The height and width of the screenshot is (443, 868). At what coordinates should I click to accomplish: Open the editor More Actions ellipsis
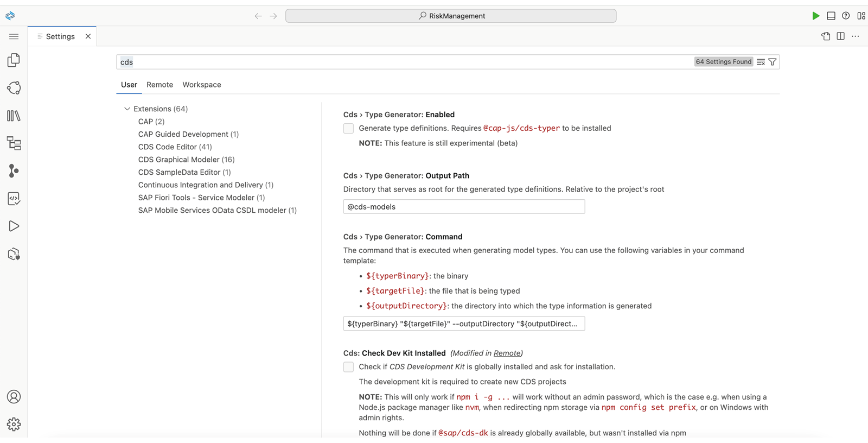pyautogui.click(x=856, y=36)
